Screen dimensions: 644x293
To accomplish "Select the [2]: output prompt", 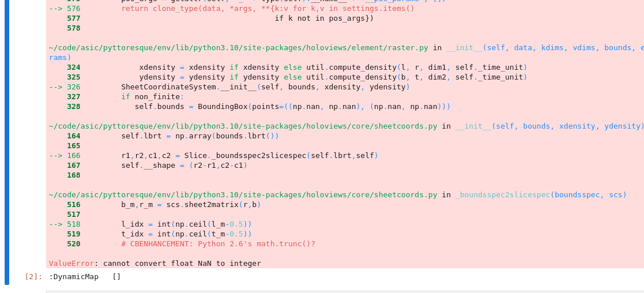I will [x=33, y=277].
